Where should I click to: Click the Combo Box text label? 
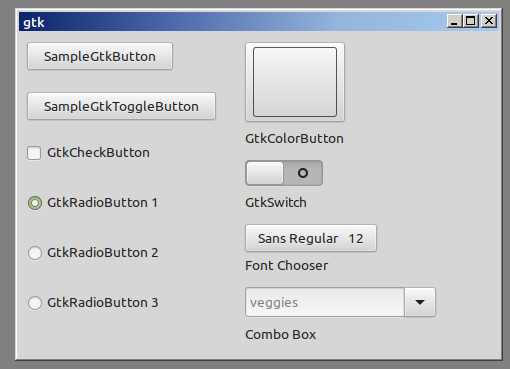click(280, 335)
